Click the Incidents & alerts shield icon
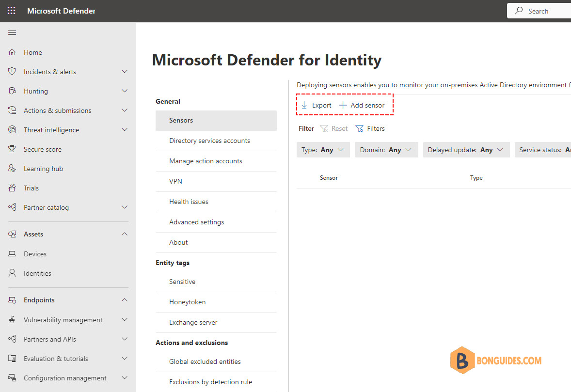The height and width of the screenshot is (392, 571). click(x=12, y=71)
